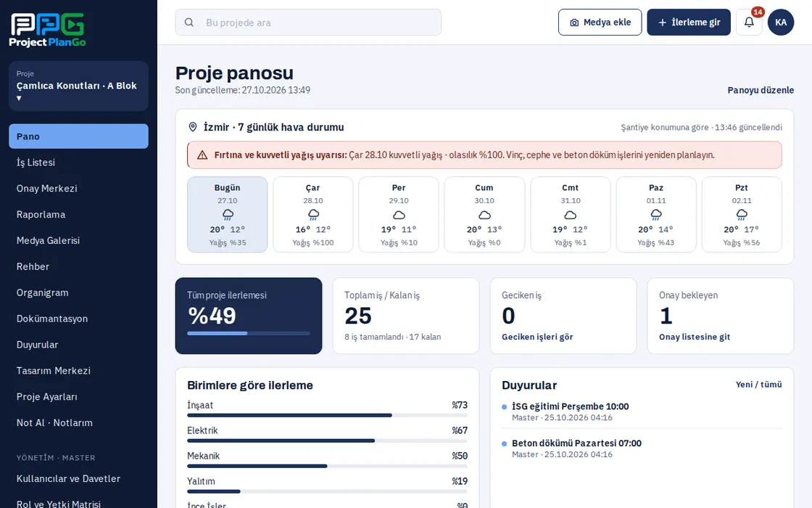The image size is (812, 508).
Task: Click the 'Yağış %43' text on the Paz card
Action: click(656, 242)
